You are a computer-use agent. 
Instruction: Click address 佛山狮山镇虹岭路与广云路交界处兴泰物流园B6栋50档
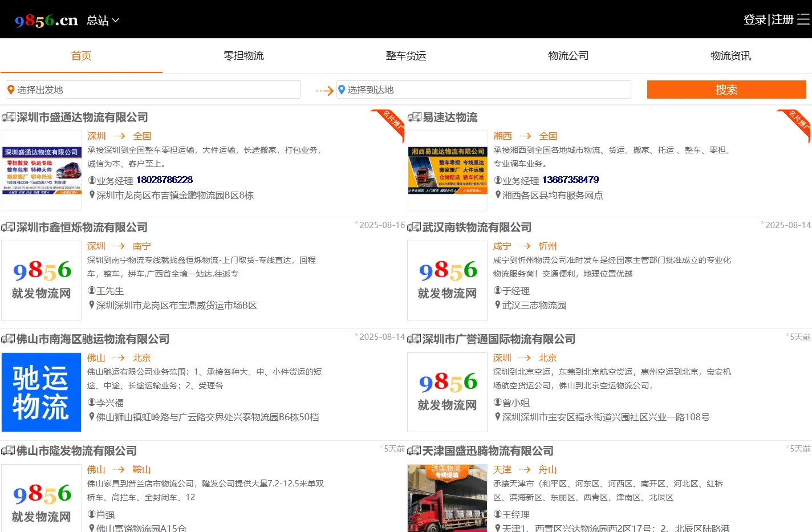[x=208, y=417]
